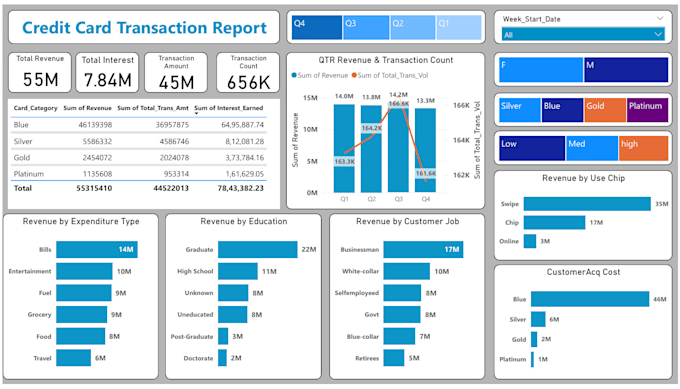
Task: Select the Platinum row in card table
Action: coord(139,174)
